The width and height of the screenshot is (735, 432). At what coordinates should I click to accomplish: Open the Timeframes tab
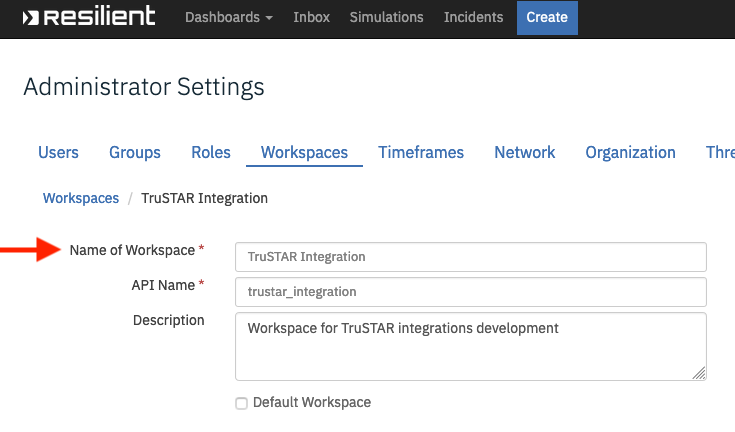click(x=421, y=152)
